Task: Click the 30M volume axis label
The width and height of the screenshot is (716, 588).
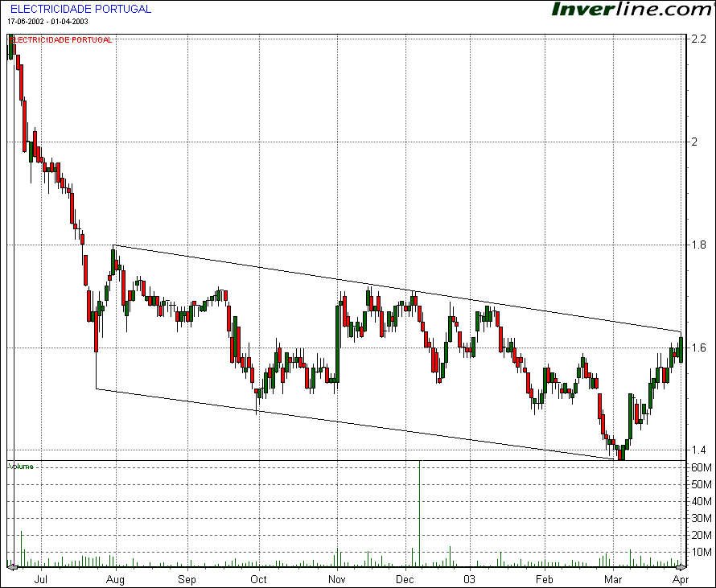Action: (x=702, y=518)
